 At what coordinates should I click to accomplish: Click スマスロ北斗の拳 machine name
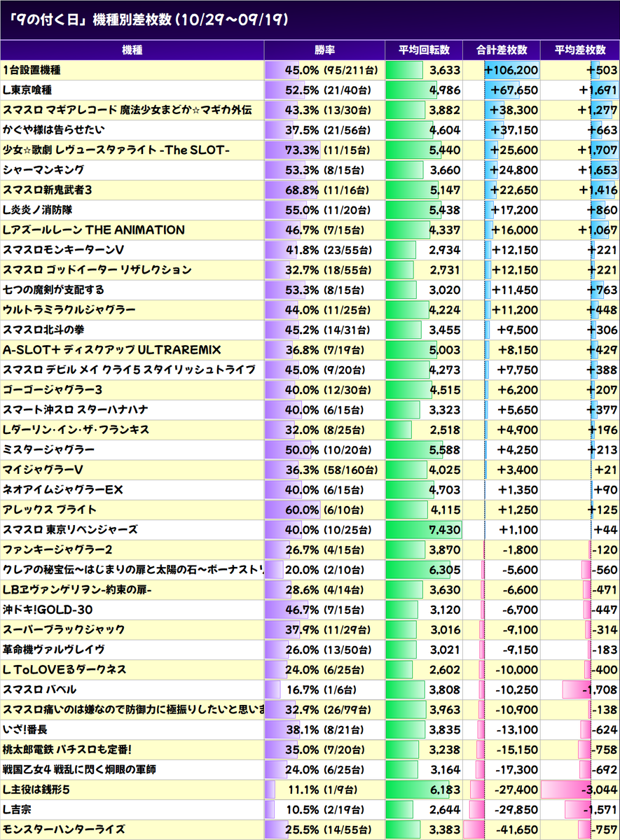pos(43,330)
